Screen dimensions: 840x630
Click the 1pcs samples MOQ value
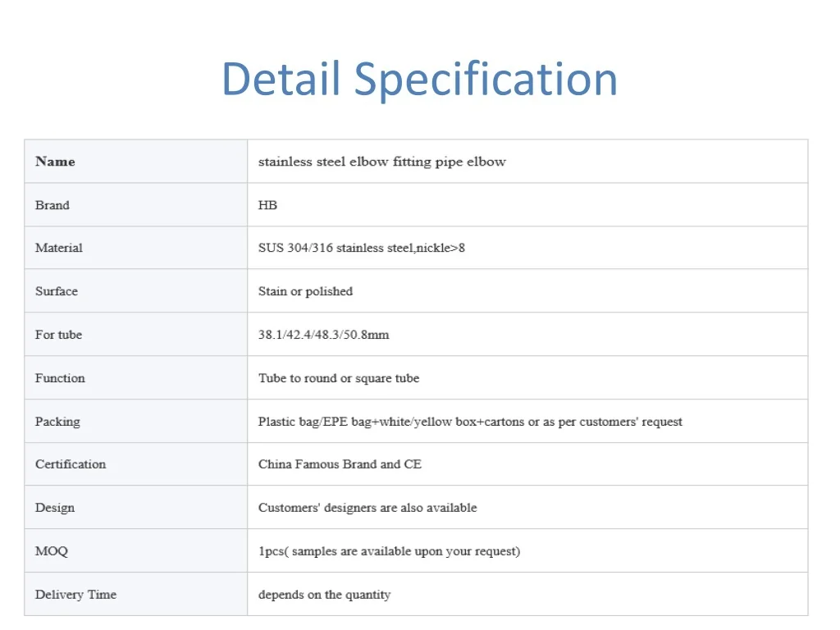(389, 551)
